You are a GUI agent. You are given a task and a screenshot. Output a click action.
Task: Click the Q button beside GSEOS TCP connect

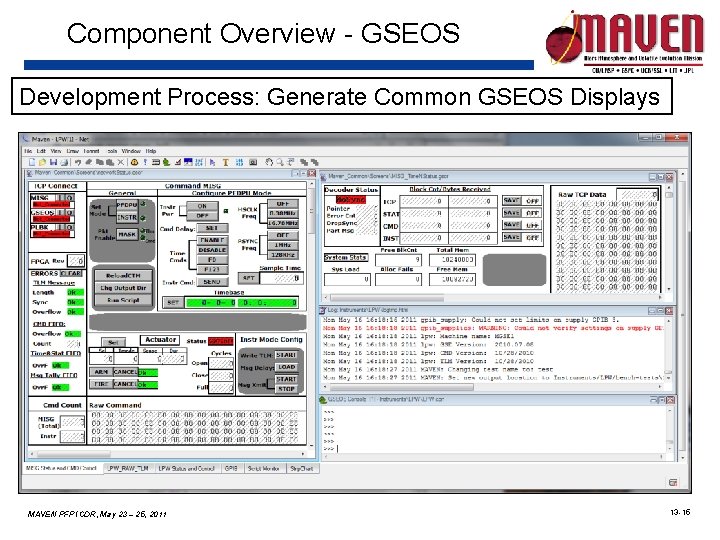point(69,213)
